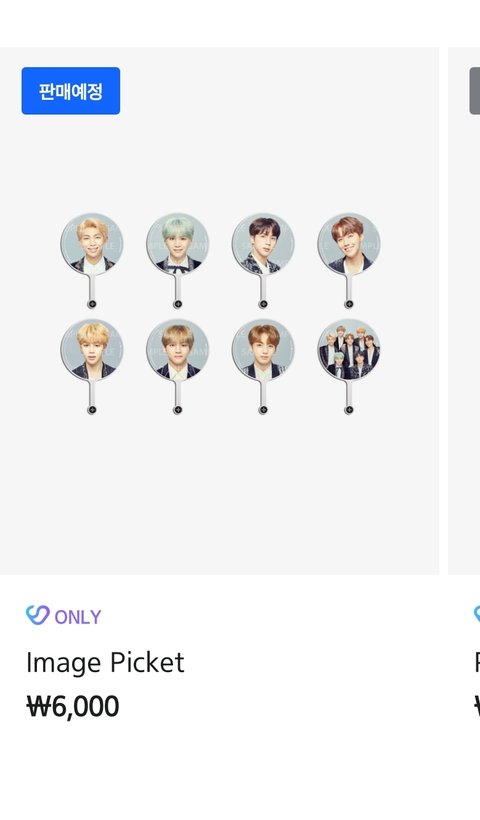The image size is (480, 820).
Task: Click the gray badge on next product card
Action: click(475, 90)
